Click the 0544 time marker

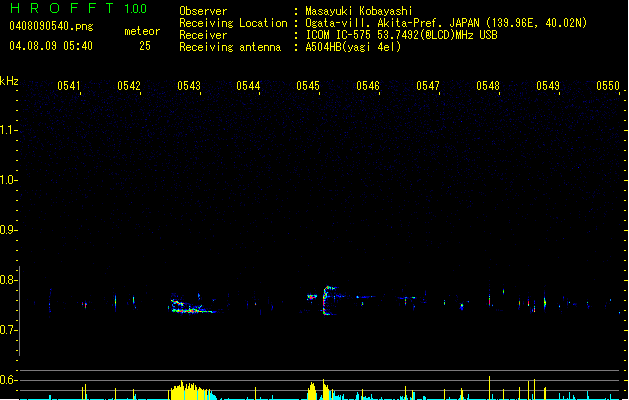coord(248,86)
